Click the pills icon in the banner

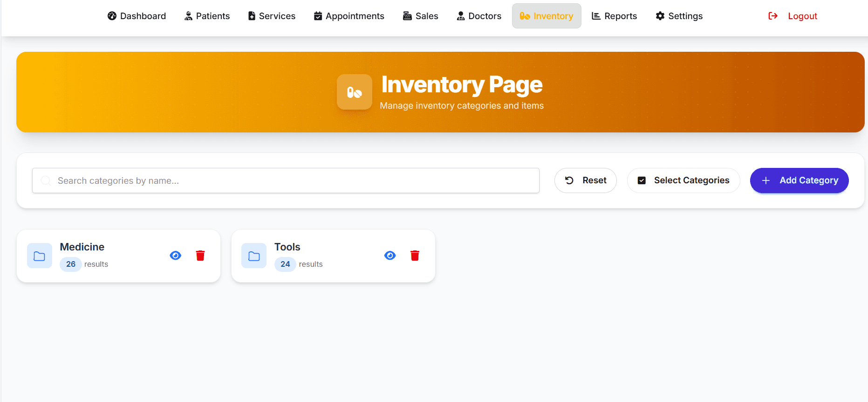355,92
